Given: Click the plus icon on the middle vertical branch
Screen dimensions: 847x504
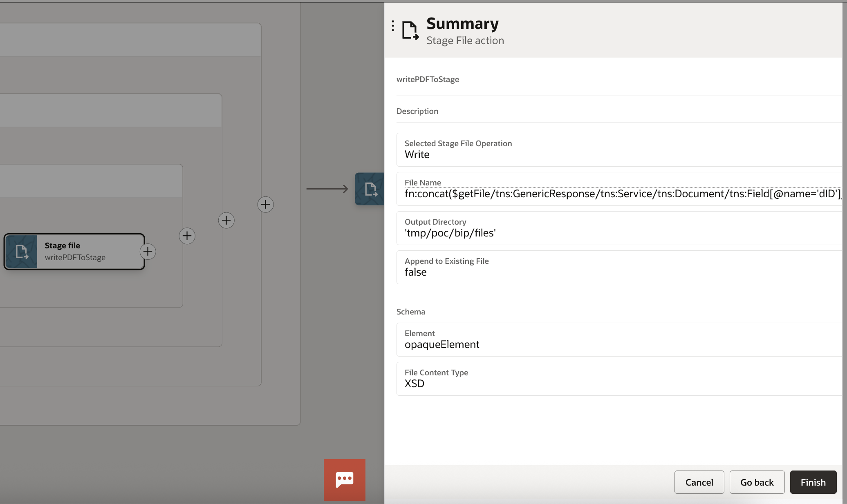Looking at the screenshot, I should pyautogui.click(x=226, y=221).
